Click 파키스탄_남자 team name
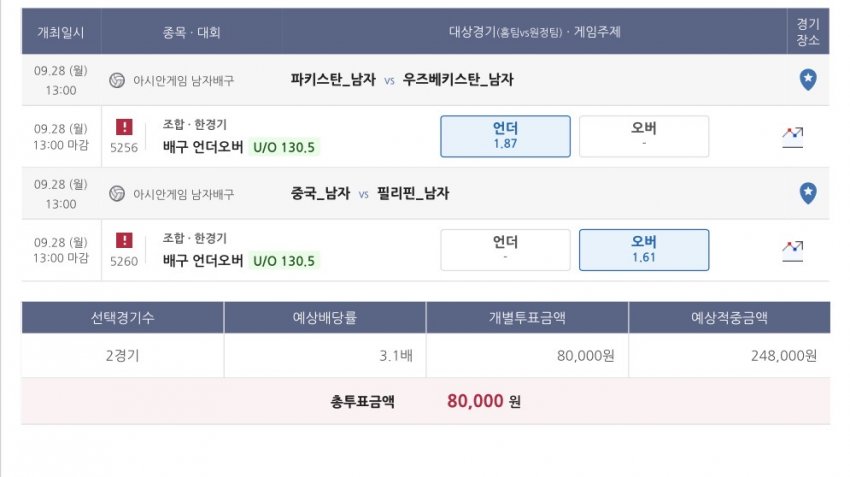This screenshot has width=850, height=477. (x=333, y=80)
